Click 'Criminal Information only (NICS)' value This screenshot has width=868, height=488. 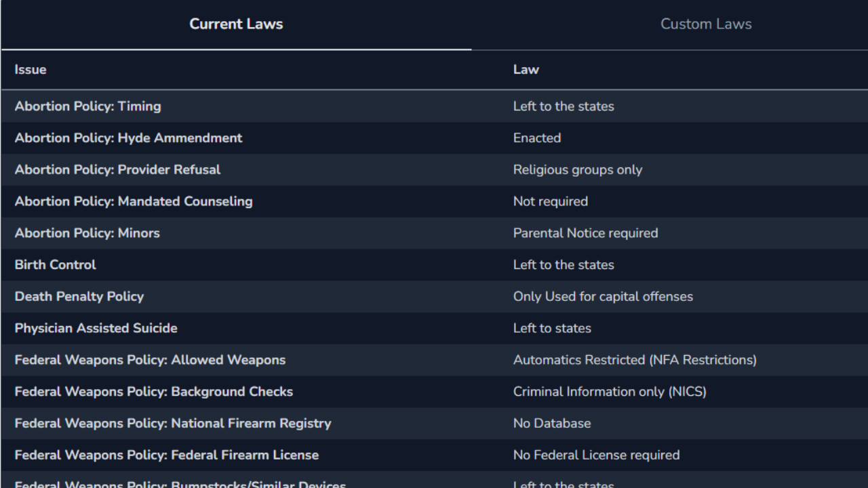point(609,392)
